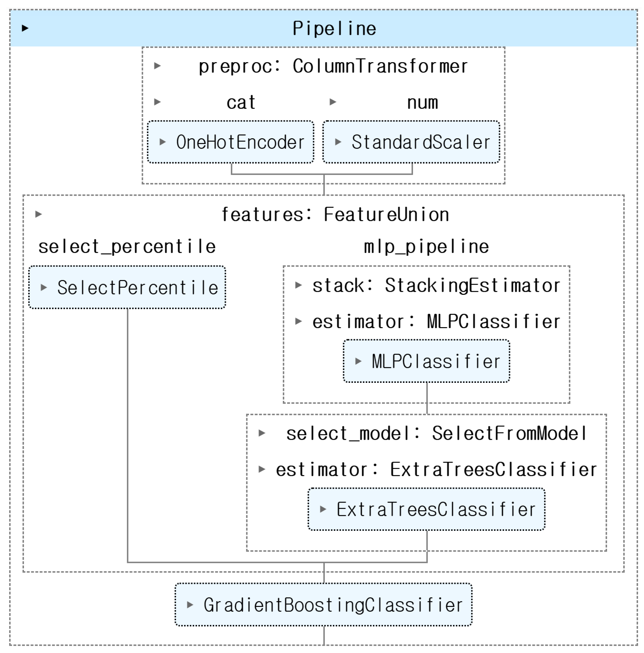The height and width of the screenshot is (653, 644).
Task: Expand the stack StackingEstimator arrow
Action: 298,285
